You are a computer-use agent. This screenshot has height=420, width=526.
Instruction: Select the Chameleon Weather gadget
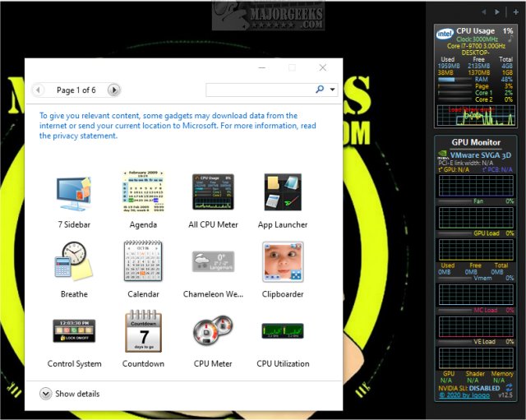(213, 262)
